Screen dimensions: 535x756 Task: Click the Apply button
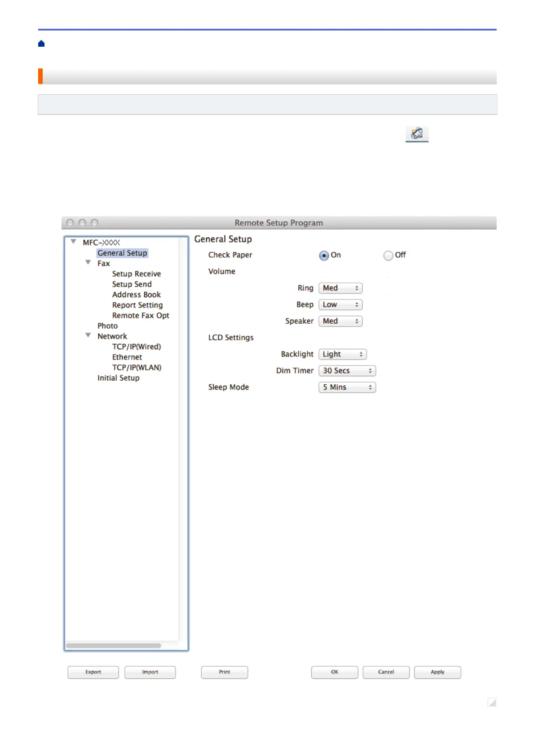click(438, 672)
